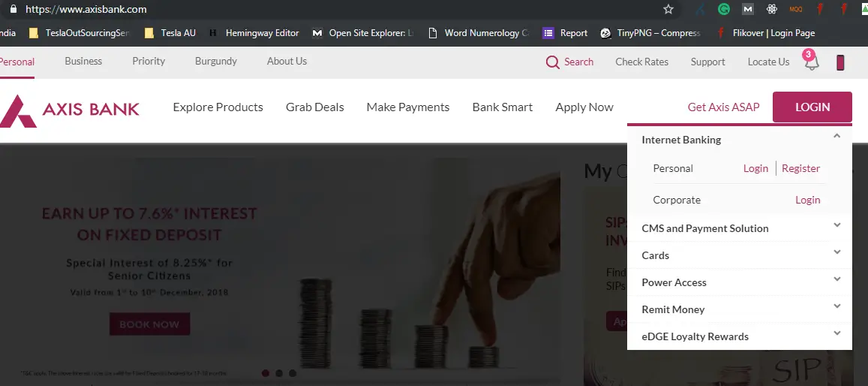Open the React atom extension icon
This screenshot has width=868, height=386.
pos(772,10)
